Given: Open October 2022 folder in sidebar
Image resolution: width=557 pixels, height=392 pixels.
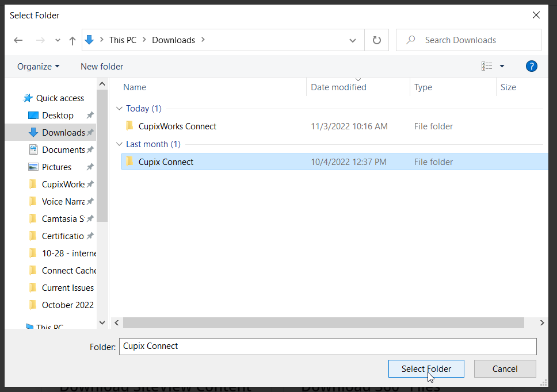Looking at the screenshot, I should (67, 305).
